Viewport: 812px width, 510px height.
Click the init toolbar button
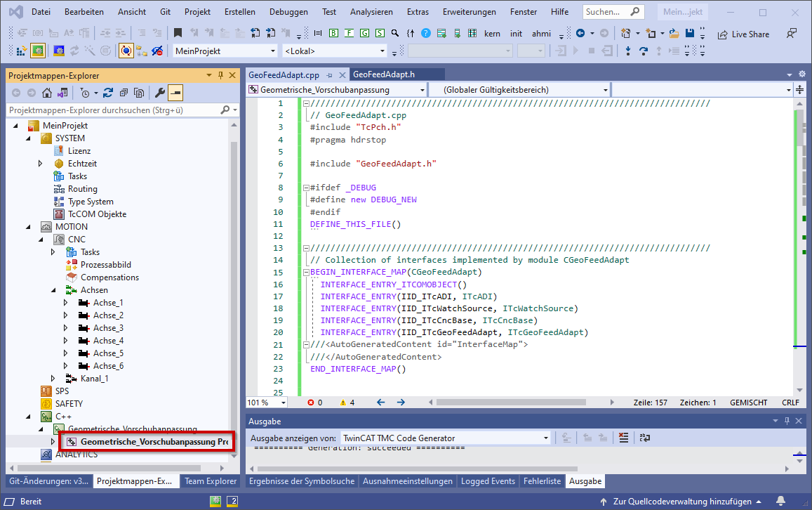[x=516, y=33]
